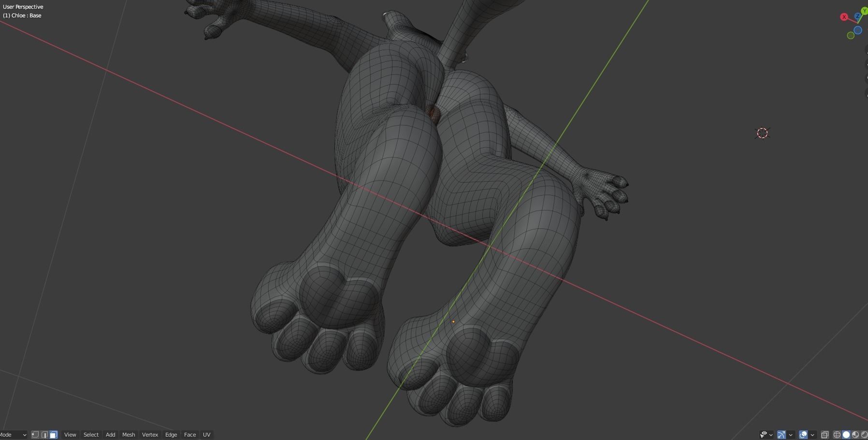Open the Mesh menu

(129, 435)
